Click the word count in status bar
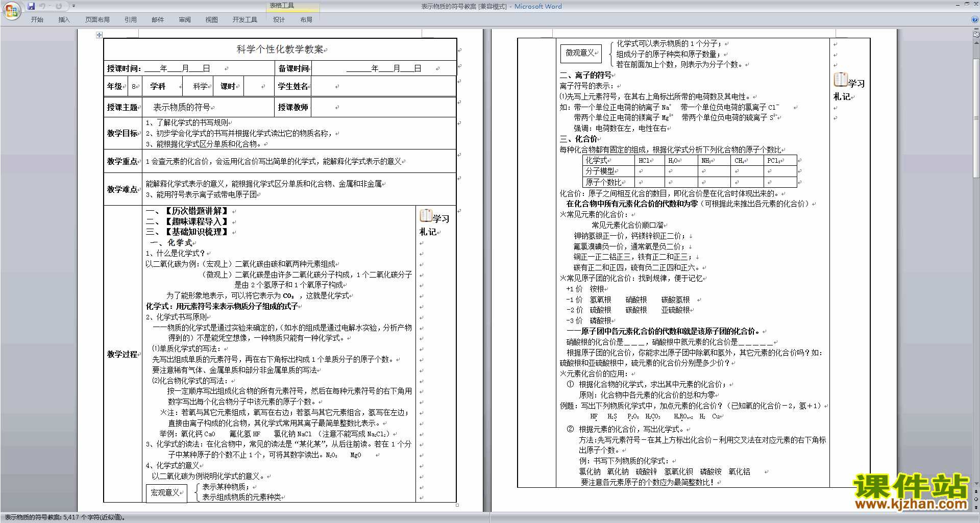This screenshot has height=523, width=980. (x=65, y=517)
